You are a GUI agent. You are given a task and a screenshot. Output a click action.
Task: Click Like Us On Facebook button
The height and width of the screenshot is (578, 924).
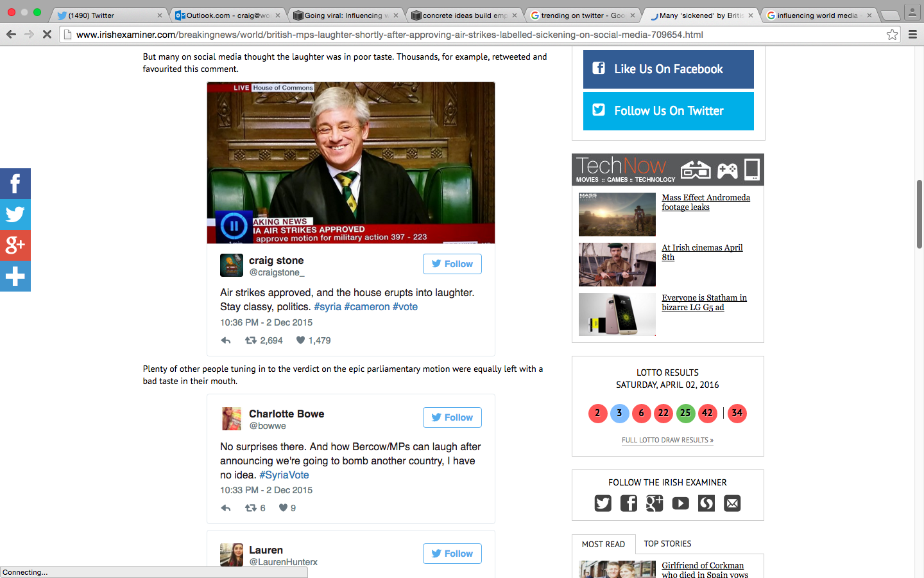point(669,69)
